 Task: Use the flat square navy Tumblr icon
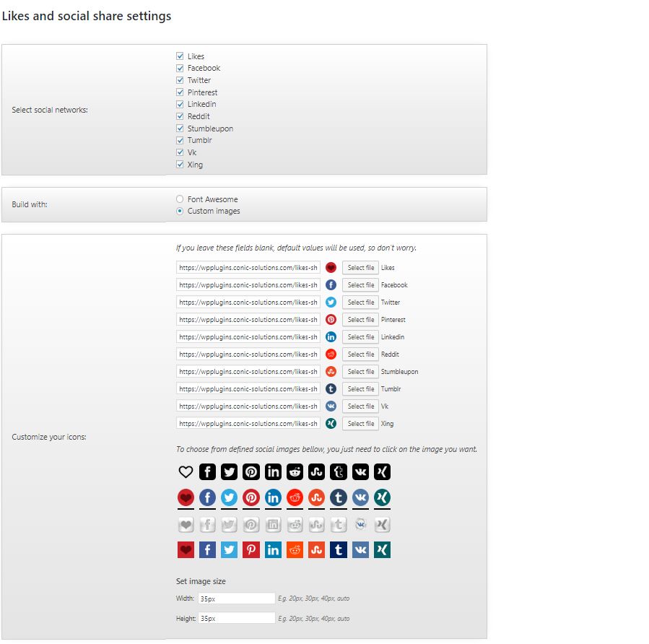338,549
